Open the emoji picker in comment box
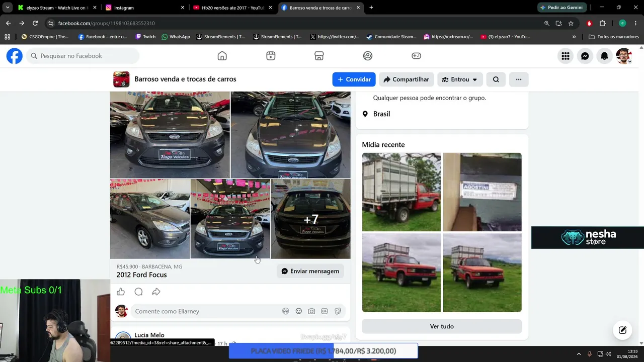 coord(299,311)
